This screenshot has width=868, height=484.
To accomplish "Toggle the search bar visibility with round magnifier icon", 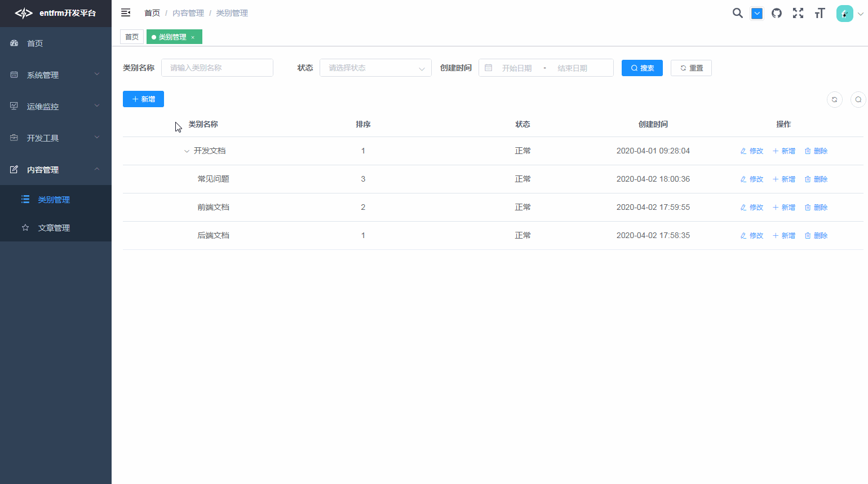I will pos(858,99).
